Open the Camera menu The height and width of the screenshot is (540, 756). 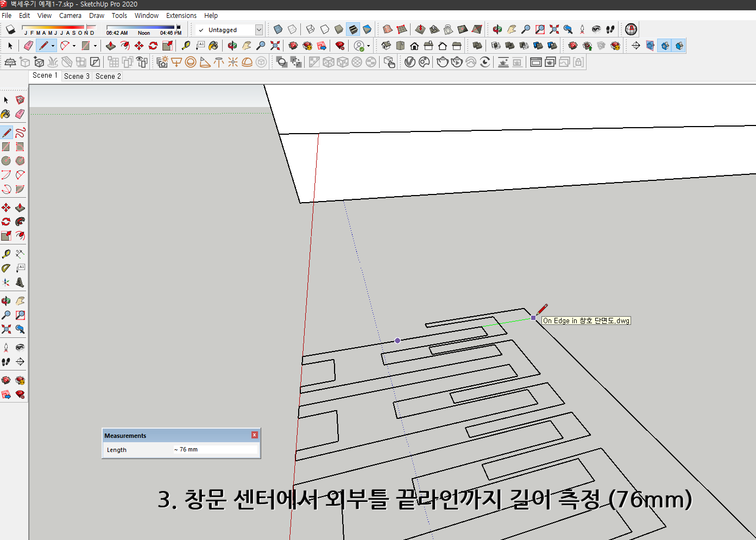(x=70, y=15)
